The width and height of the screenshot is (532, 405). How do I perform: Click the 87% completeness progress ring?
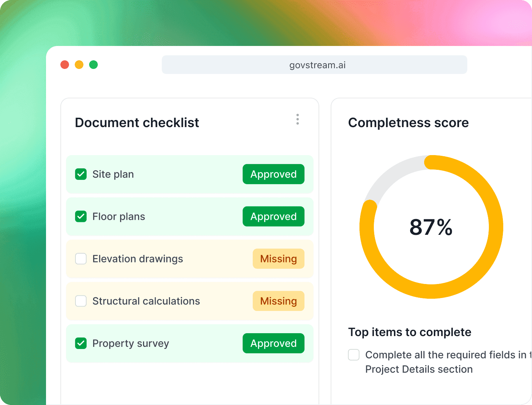[431, 227]
